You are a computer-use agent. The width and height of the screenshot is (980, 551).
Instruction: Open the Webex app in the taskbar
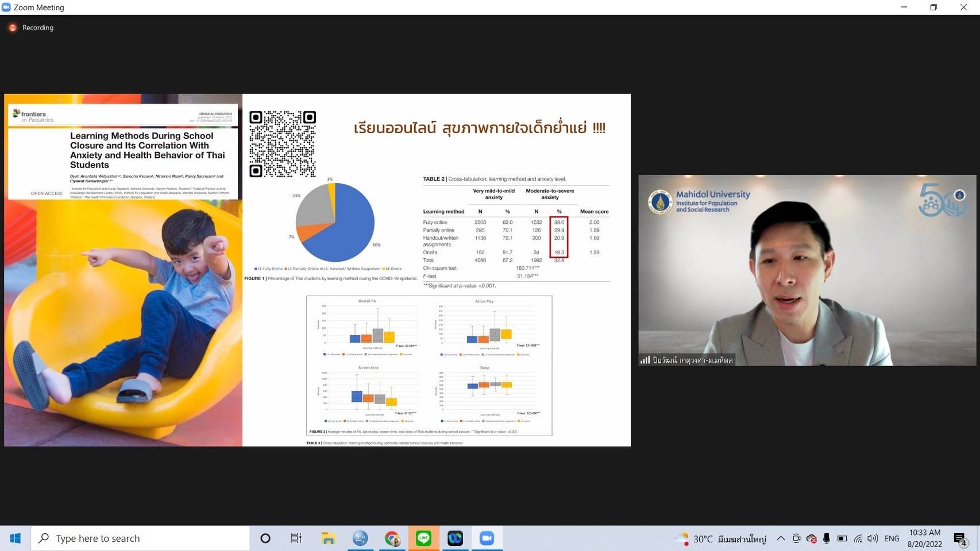455,538
